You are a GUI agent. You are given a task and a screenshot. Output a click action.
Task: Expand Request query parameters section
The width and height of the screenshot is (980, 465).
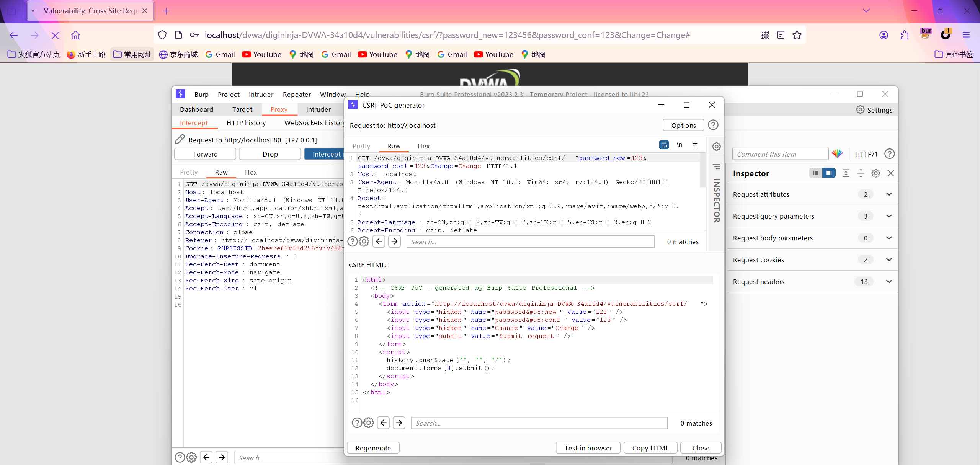coord(889,216)
